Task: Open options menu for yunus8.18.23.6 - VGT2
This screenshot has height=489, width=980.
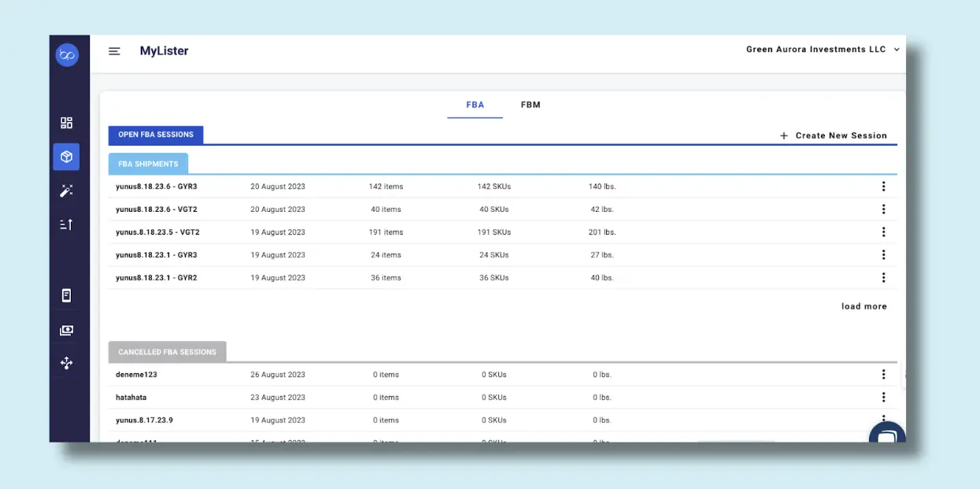Action: (x=883, y=209)
